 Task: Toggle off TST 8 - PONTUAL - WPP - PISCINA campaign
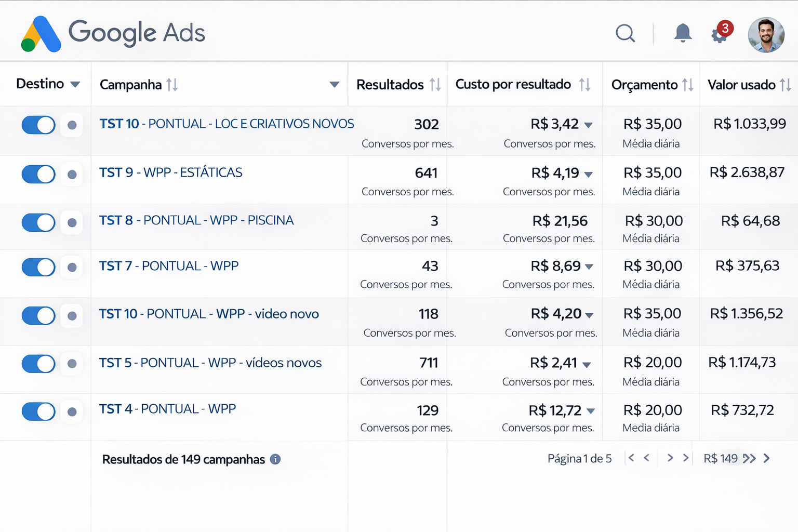point(38,222)
